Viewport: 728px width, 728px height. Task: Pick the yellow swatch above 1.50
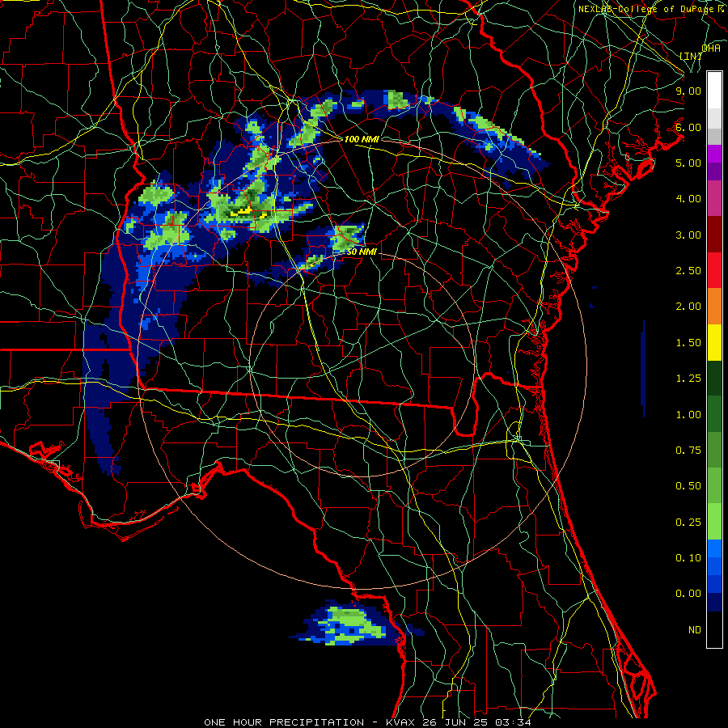pyautogui.click(x=714, y=342)
